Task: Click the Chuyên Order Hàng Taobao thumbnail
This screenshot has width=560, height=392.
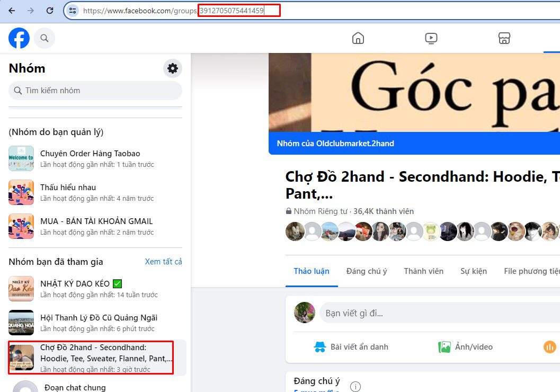Action: (x=21, y=158)
